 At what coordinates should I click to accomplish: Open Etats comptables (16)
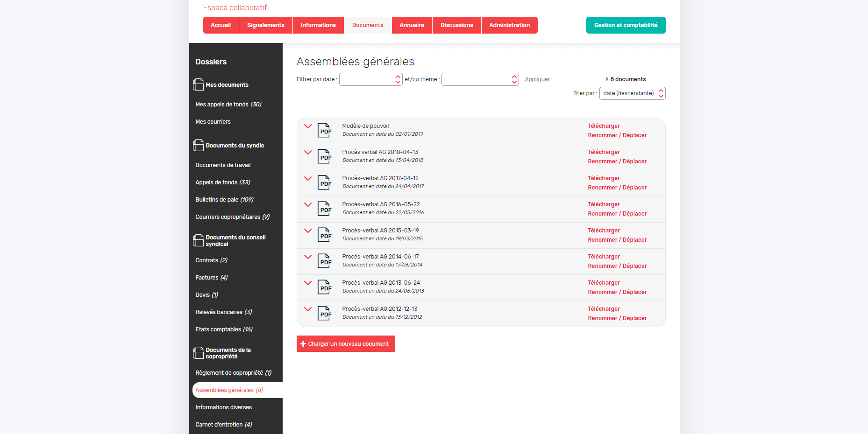(x=224, y=329)
